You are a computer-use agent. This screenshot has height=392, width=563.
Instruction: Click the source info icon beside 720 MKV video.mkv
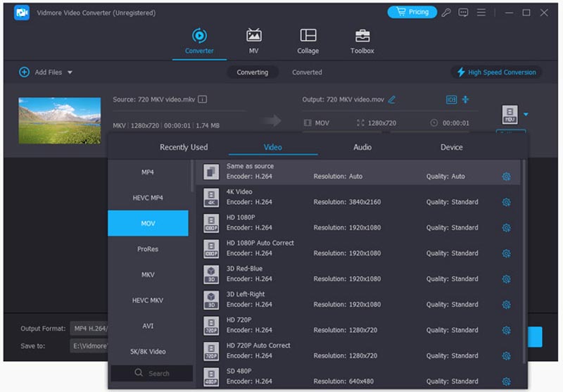[203, 100]
